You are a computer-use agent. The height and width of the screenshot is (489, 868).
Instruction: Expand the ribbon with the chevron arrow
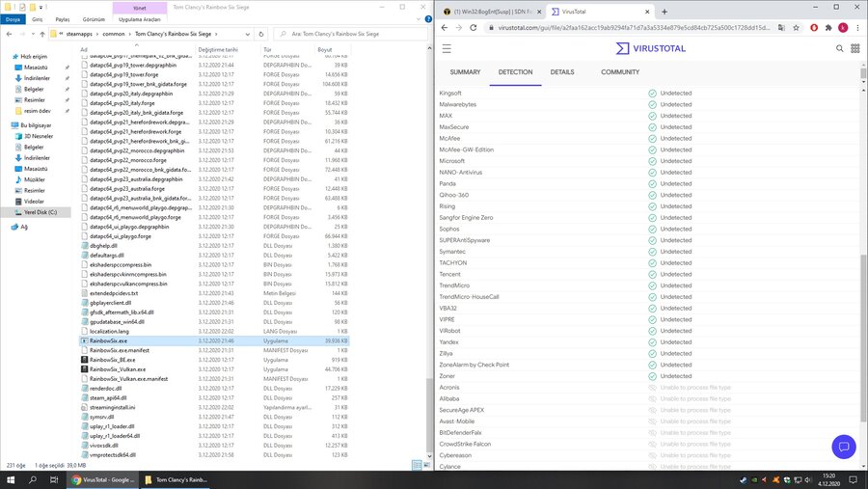point(416,18)
